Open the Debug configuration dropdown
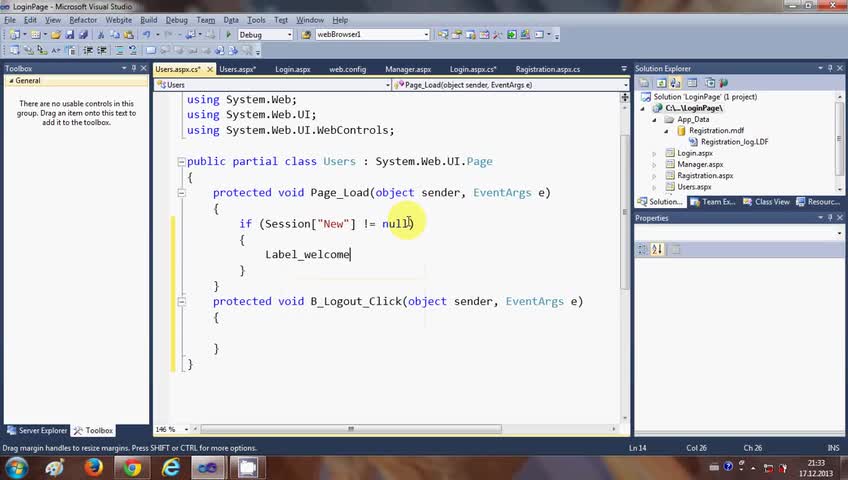This screenshot has width=848, height=480. click(289, 35)
